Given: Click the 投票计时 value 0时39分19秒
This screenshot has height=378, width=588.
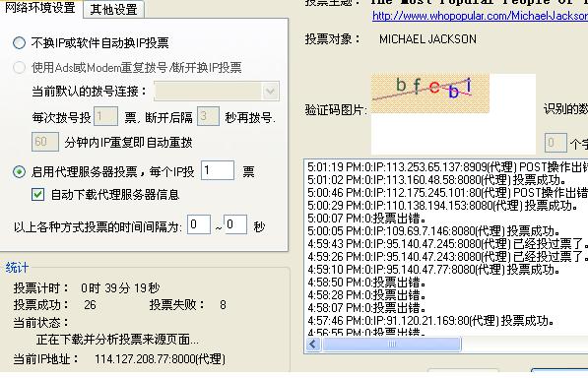Looking at the screenshot, I should (120, 288).
